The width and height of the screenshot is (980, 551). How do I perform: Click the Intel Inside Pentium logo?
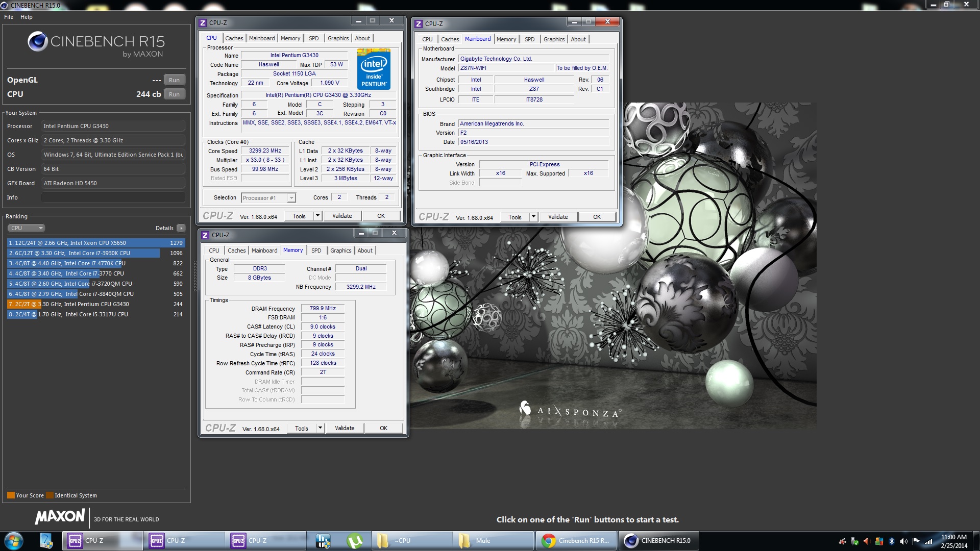(x=374, y=69)
